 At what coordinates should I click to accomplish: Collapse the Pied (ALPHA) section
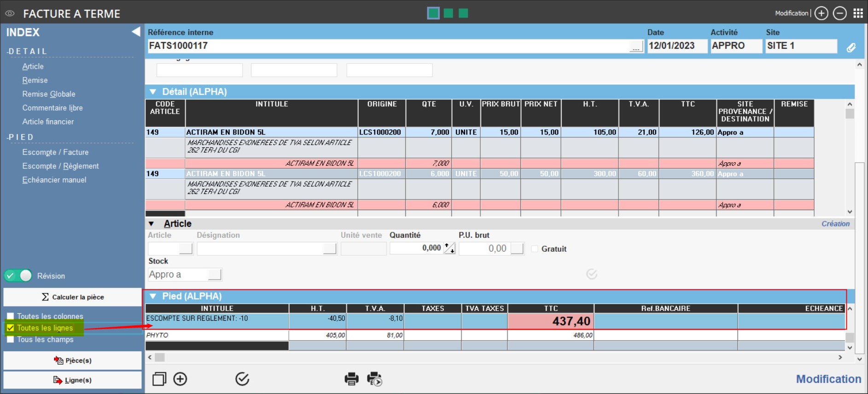[x=153, y=296]
